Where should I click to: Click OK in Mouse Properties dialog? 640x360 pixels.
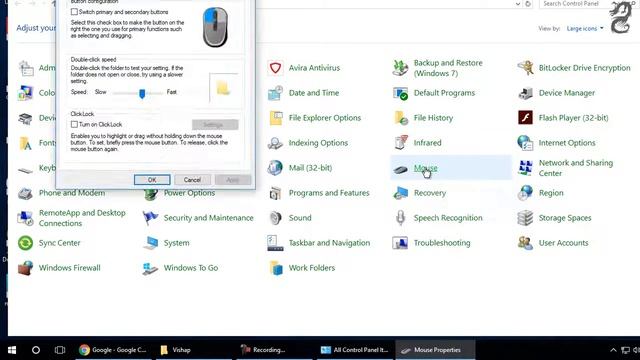point(152,180)
